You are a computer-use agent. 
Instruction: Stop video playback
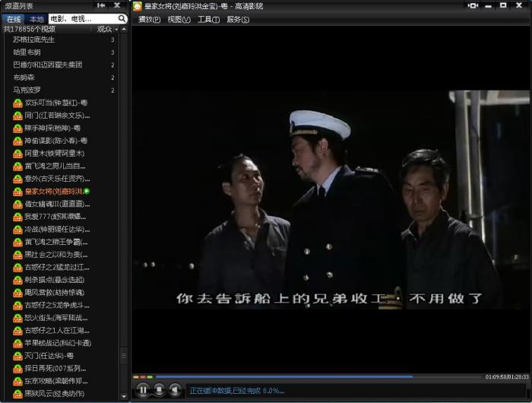[159, 389]
